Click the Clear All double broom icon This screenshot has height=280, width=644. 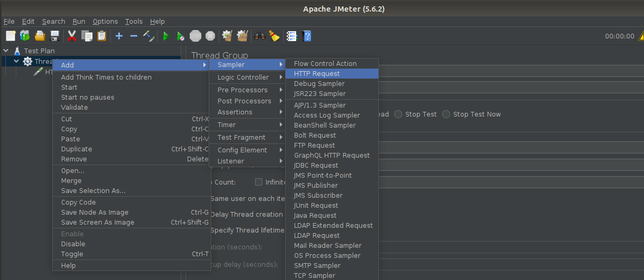pos(242,36)
